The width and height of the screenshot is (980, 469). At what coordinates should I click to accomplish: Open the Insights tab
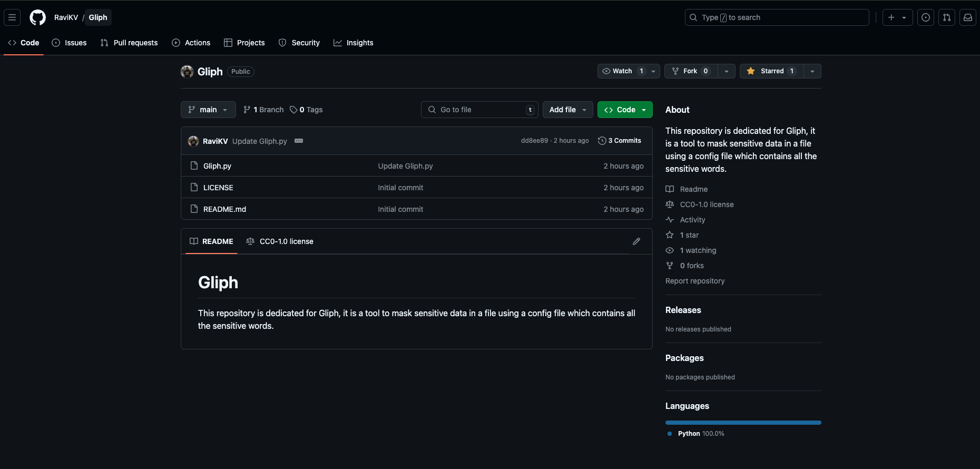pyautogui.click(x=354, y=43)
